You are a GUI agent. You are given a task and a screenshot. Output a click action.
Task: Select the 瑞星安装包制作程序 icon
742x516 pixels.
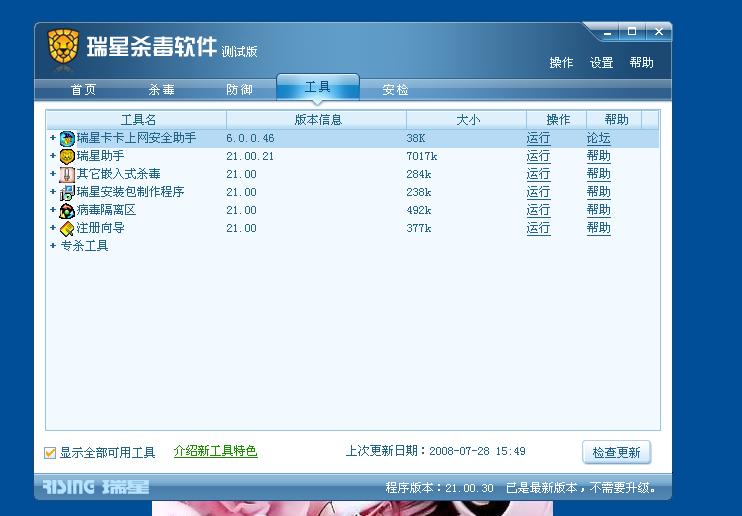pyautogui.click(x=67, y=193)
